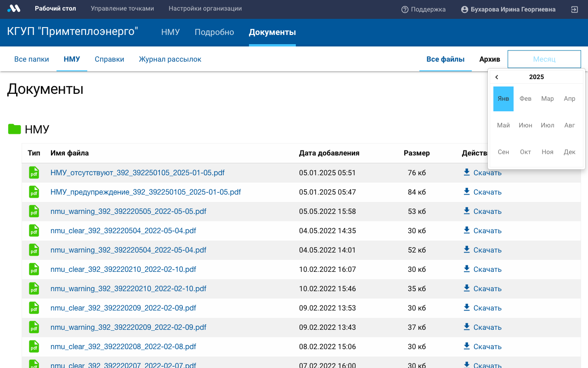Click download icon for nmu_warning 2022-02-09 row
The width and height of the screenshot is (588, 368).
click(x=467, y=327)
